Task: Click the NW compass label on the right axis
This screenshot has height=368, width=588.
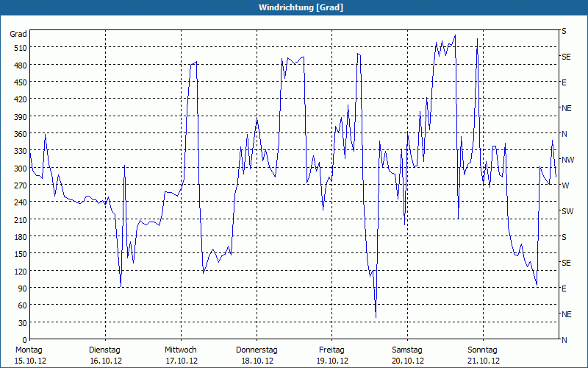Action: pos(567,160)
